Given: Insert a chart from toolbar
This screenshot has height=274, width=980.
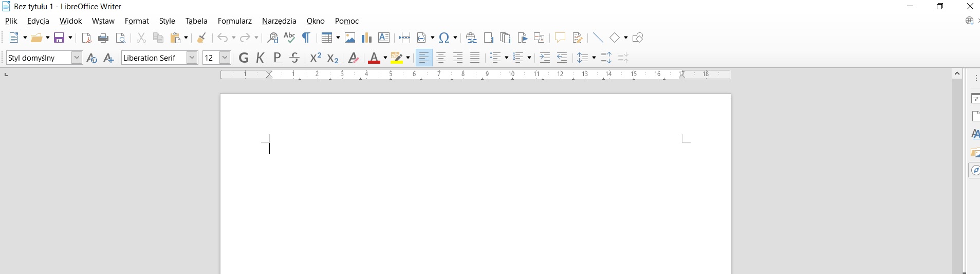Looking at the screenshot, I should (366, 38).
